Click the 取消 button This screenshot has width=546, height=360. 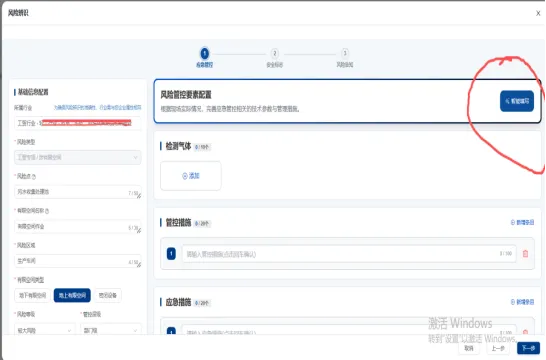pyautogui.click(x=469, y=348)
